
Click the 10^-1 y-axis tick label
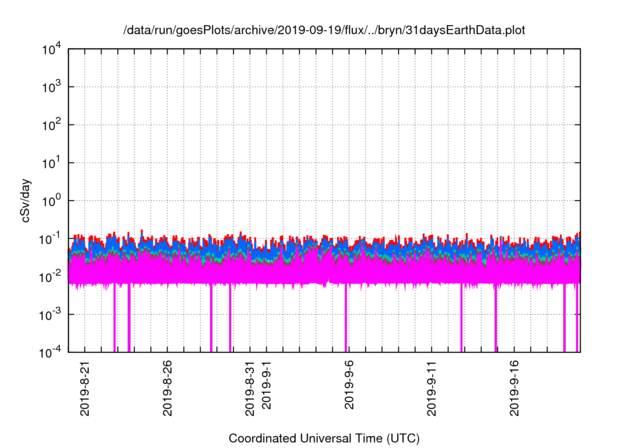(50, 239)
